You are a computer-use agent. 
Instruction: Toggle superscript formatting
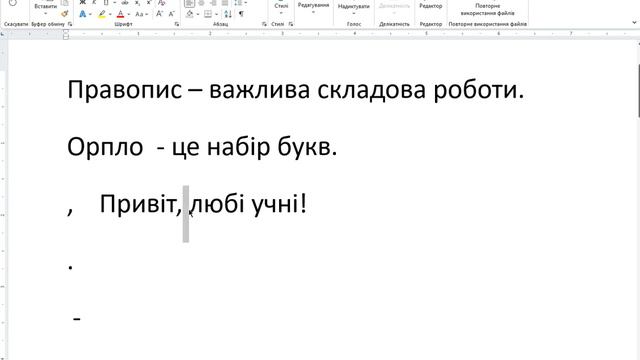(149, 2)
